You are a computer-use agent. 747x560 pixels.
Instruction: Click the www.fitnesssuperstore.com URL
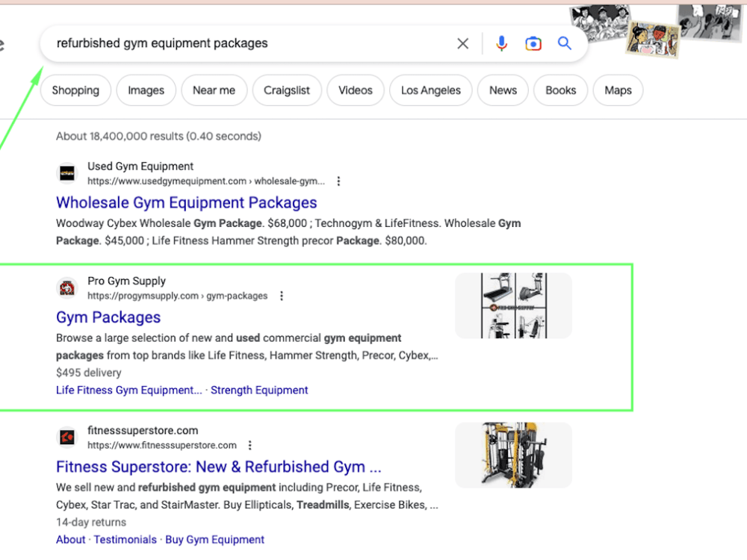click(x=162, y=446)
